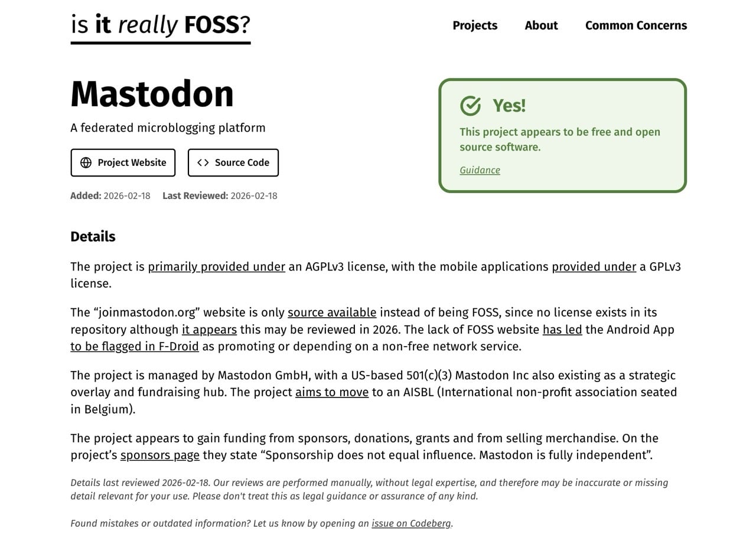Open the 'issue on Codeberg' link

click(411, 523)
